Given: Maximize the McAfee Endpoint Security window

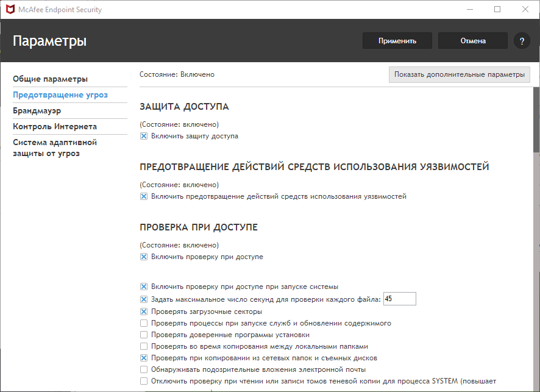Looking at the screenshot, I should tap(497, 9).
